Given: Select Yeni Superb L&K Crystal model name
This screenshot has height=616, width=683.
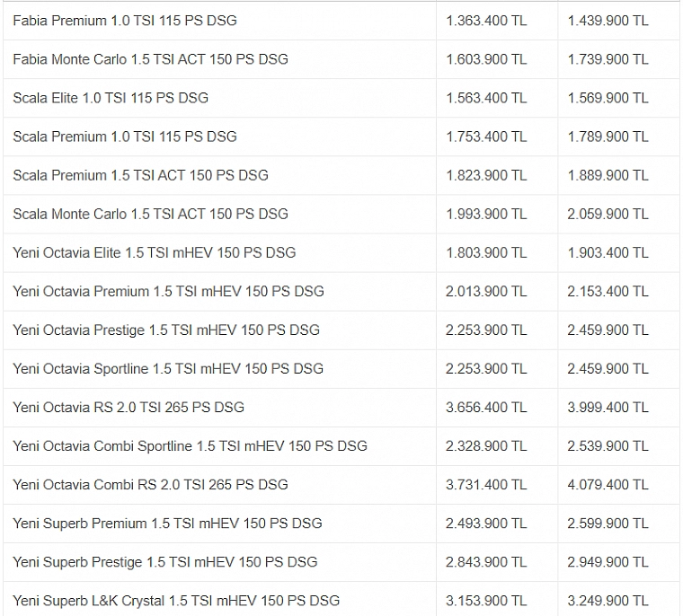Looking at the screenshot, I should tap(176, 601).
